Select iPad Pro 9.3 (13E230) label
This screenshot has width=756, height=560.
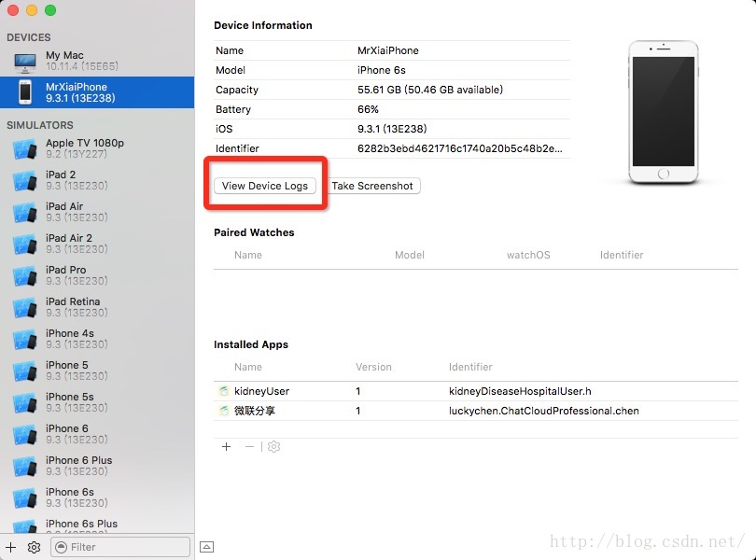(x=77, y=276)
